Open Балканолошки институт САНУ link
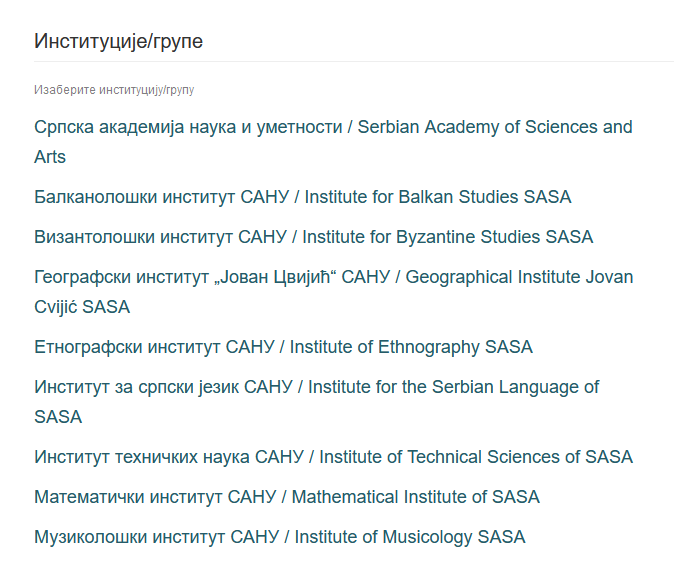The width and height of the screenshot is (674, 575). (x=161, y=197)
